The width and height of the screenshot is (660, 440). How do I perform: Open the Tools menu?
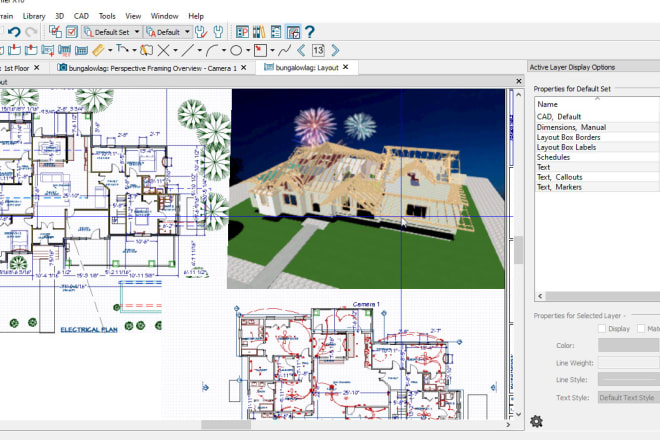pyautogui.click(x=107, y=16)
